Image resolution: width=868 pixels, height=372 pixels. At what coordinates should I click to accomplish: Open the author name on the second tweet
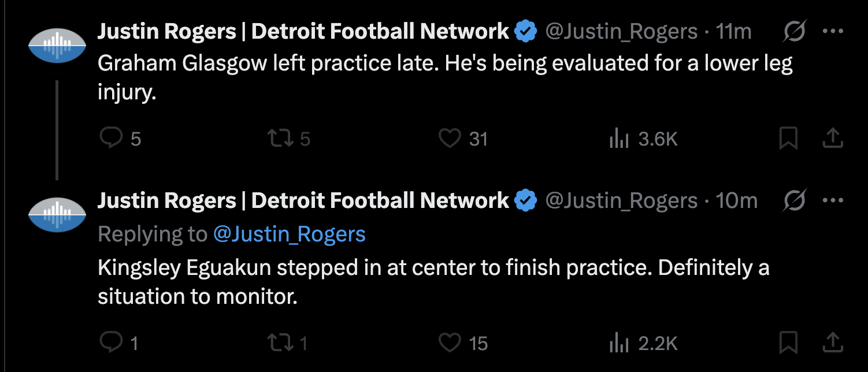(x=303, y=200)
